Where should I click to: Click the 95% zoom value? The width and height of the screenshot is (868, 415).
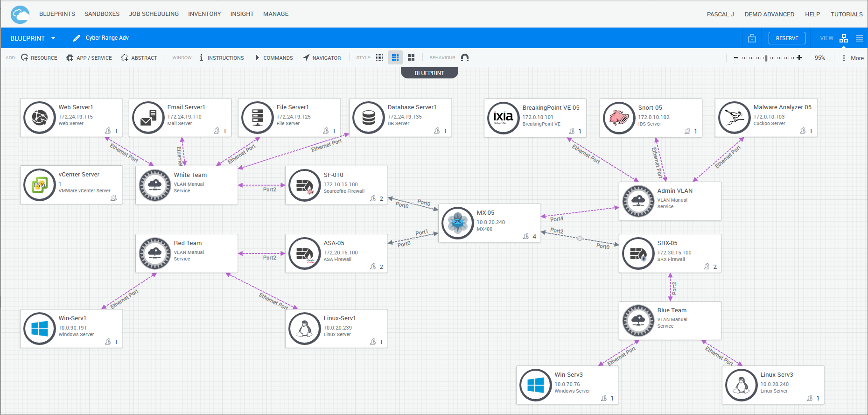point(820,58)
